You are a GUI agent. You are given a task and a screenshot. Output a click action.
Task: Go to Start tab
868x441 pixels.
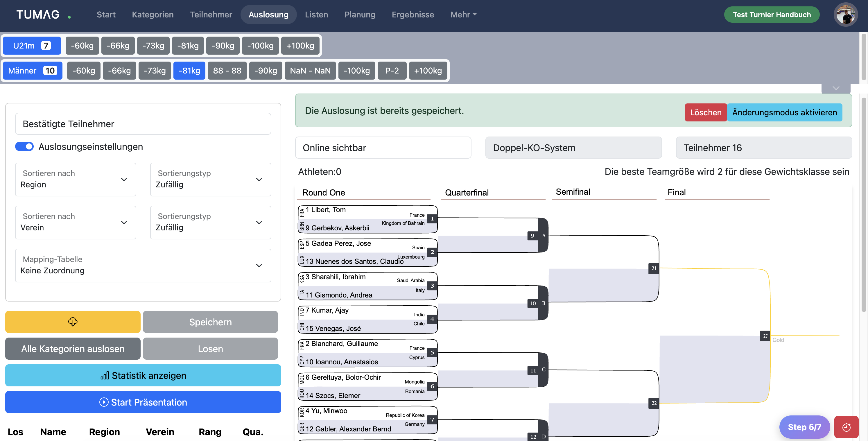click(106, 15)
